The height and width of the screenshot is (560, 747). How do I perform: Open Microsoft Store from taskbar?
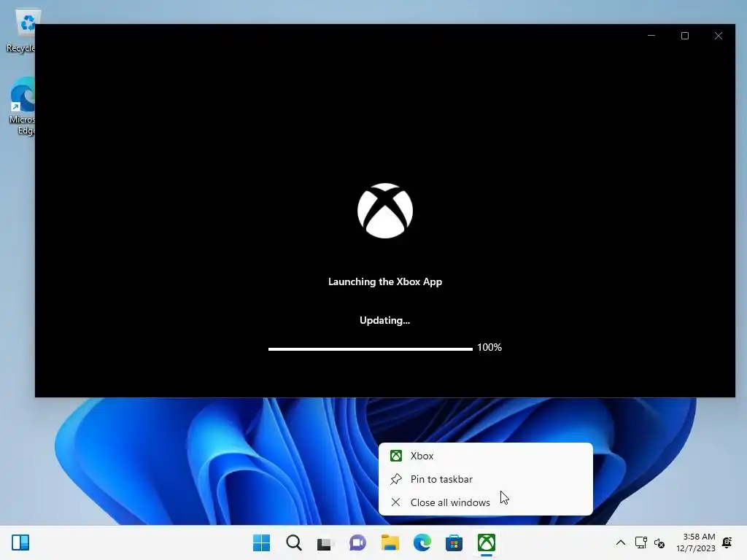454,542
